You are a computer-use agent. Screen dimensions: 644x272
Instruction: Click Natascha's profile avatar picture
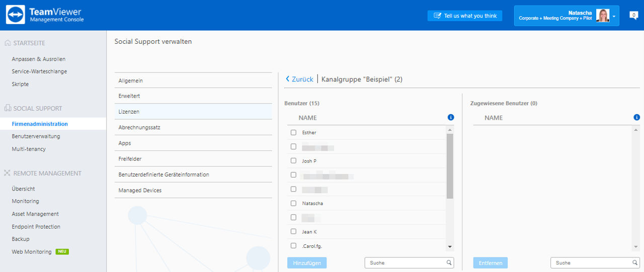point(603,16)
